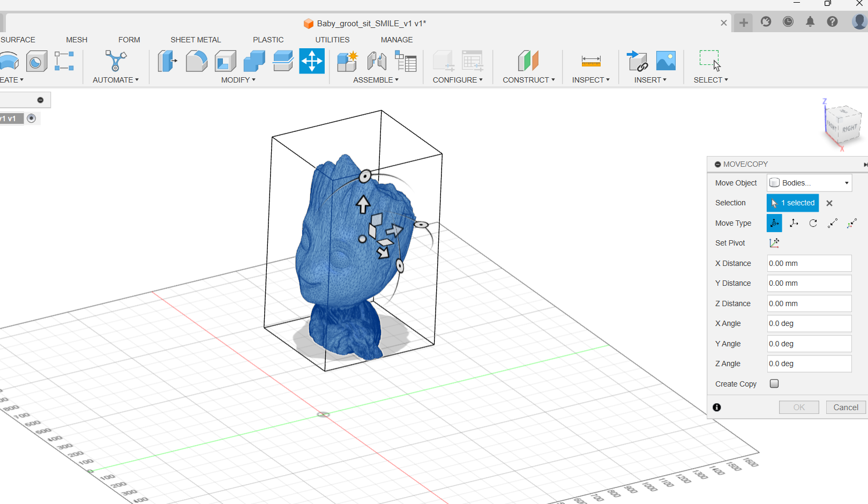Click the OK button in Move/Copy
The height and width of the screenshot is (504, 868).
coord(799,407)
